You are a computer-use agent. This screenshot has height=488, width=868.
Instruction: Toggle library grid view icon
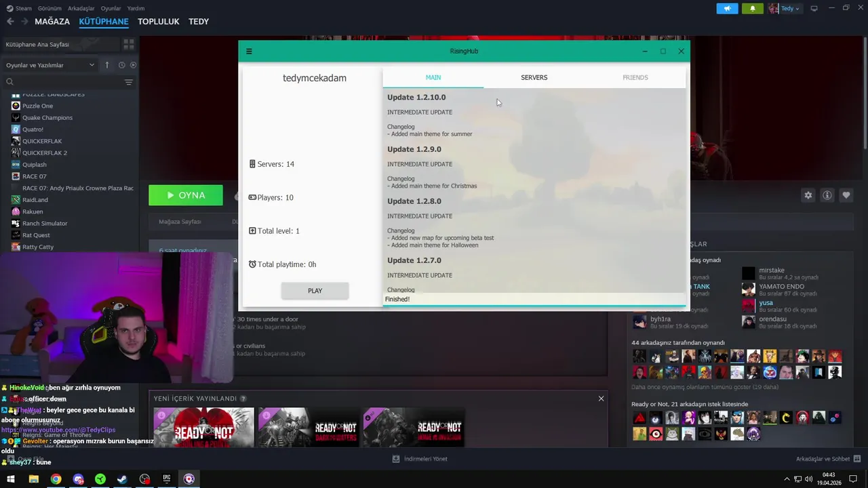coord(128,44)
